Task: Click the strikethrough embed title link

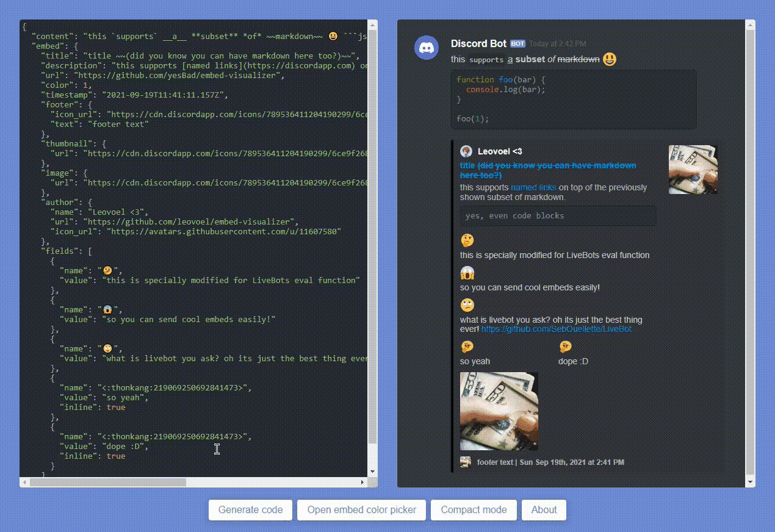Action: (548, 170)
